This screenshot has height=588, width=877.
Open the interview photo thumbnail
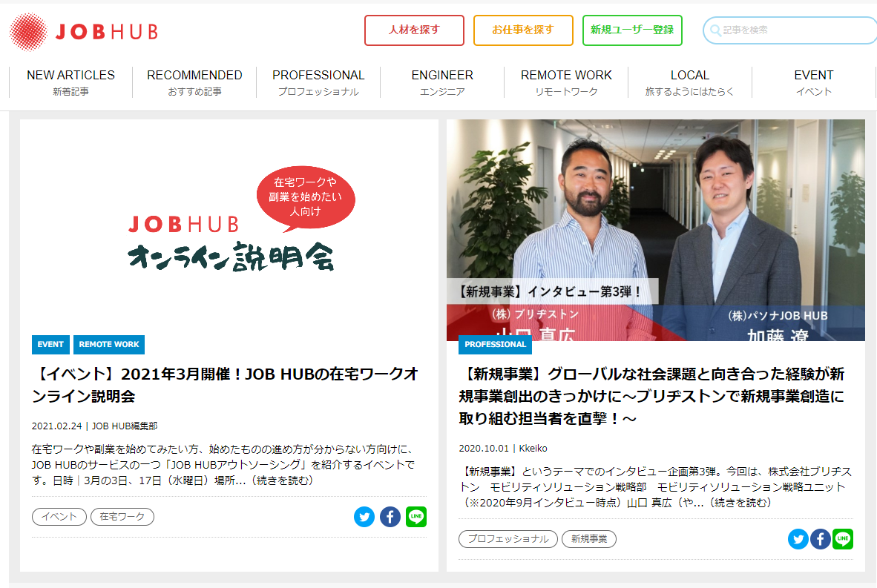click(x=655, y=230)
